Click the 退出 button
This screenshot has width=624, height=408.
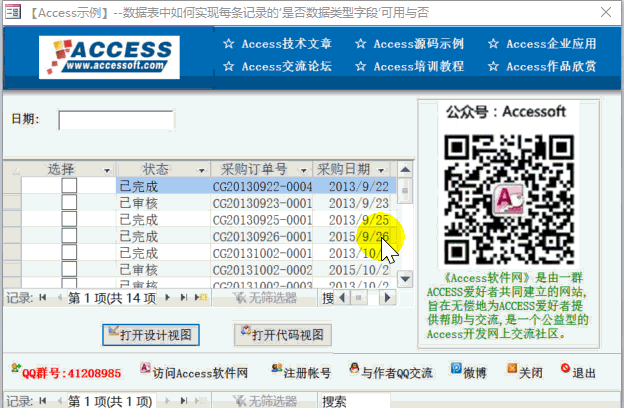(578, 373)
